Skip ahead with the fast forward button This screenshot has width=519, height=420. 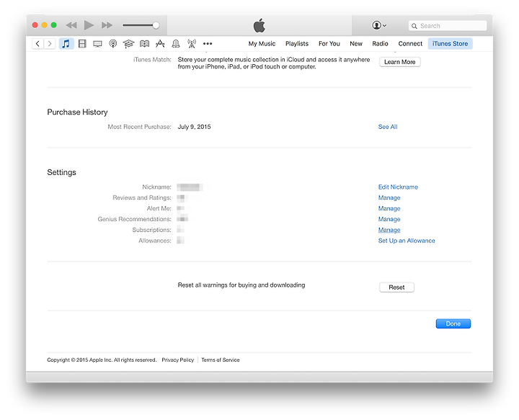tap(107, 25)
